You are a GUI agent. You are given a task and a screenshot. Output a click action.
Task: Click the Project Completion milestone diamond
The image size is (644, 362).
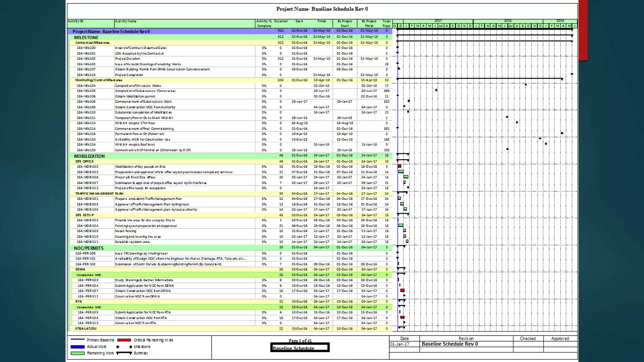pos(572,74)
